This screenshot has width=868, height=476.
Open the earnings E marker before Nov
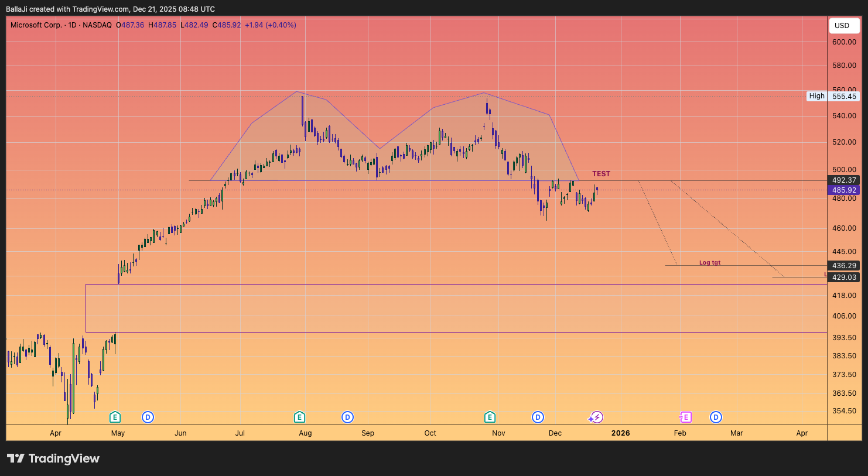[x=490, y=417]
